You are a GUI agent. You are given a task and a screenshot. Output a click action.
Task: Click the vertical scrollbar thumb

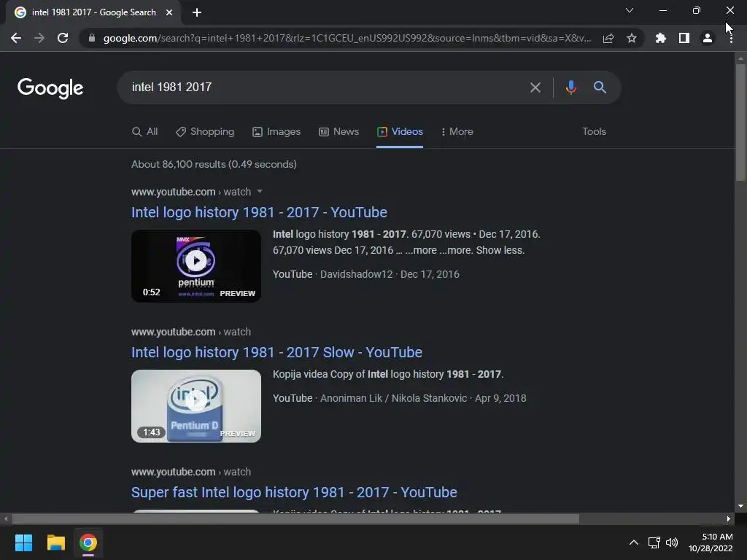[740, 122]
